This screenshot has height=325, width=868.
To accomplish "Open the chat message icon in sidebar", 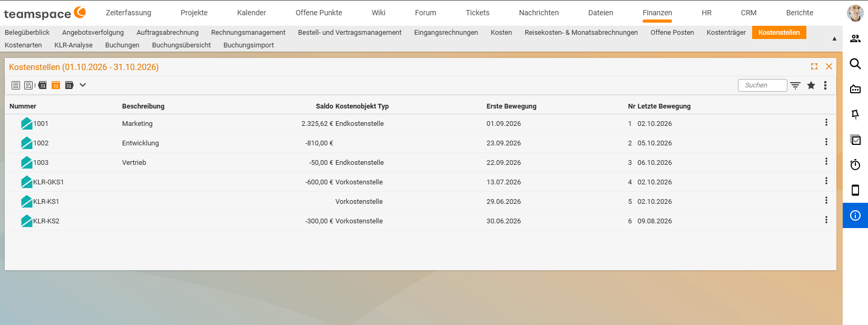I will click(855, 89).
